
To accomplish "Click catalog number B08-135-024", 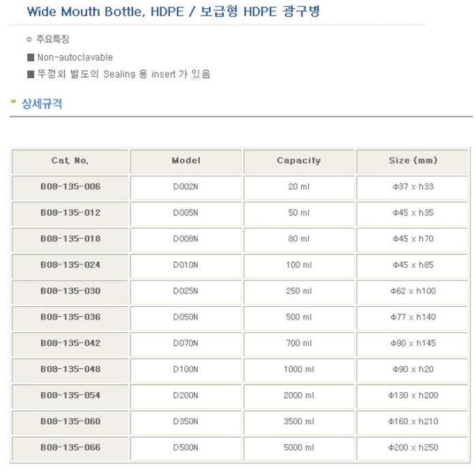I will tap(70, 265).
